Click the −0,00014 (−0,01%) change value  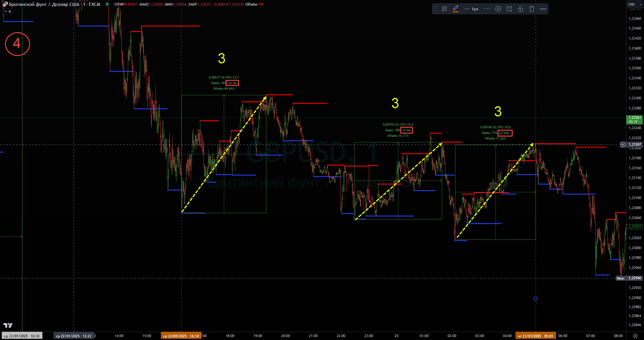228,4
